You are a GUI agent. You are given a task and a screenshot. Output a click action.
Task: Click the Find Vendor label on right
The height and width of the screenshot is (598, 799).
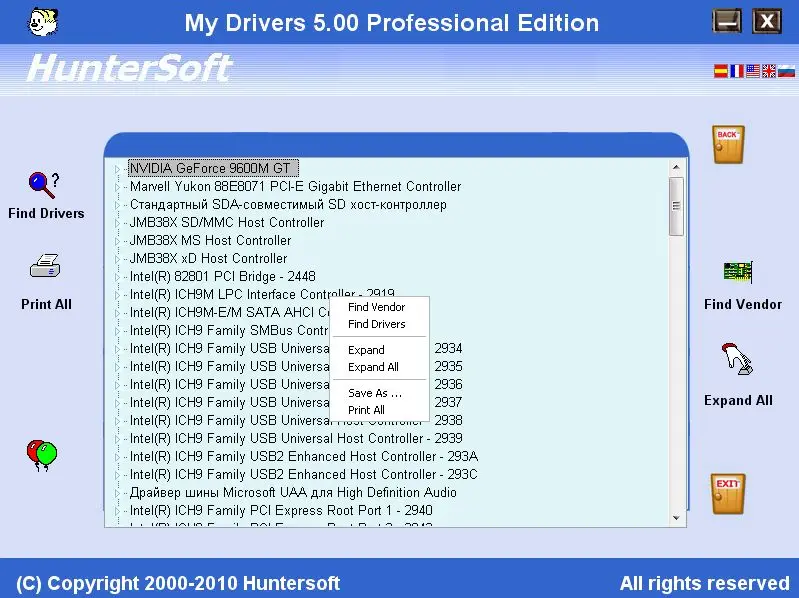(x=742, y=305)
